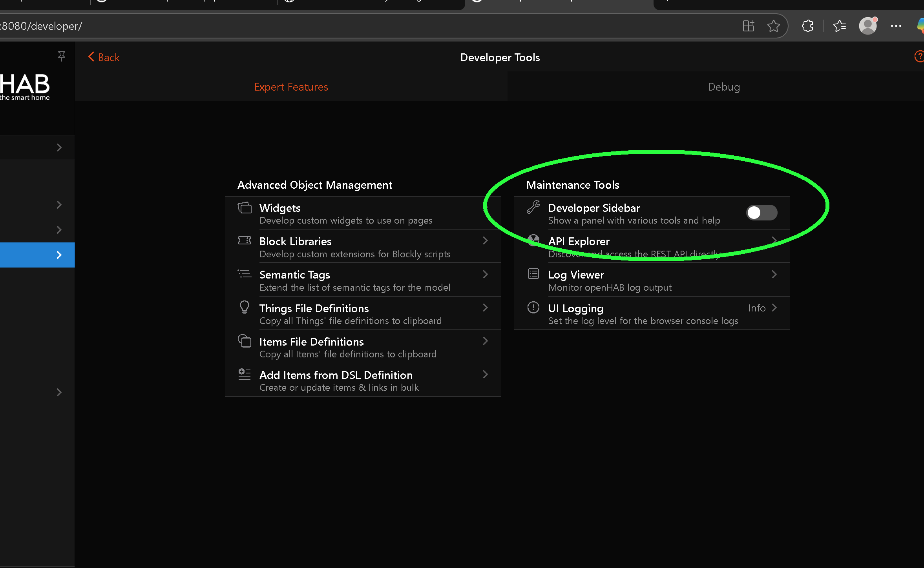Enable the Developer Sidebar toggle
Screen dimensions: 924x568
[761, 213]
